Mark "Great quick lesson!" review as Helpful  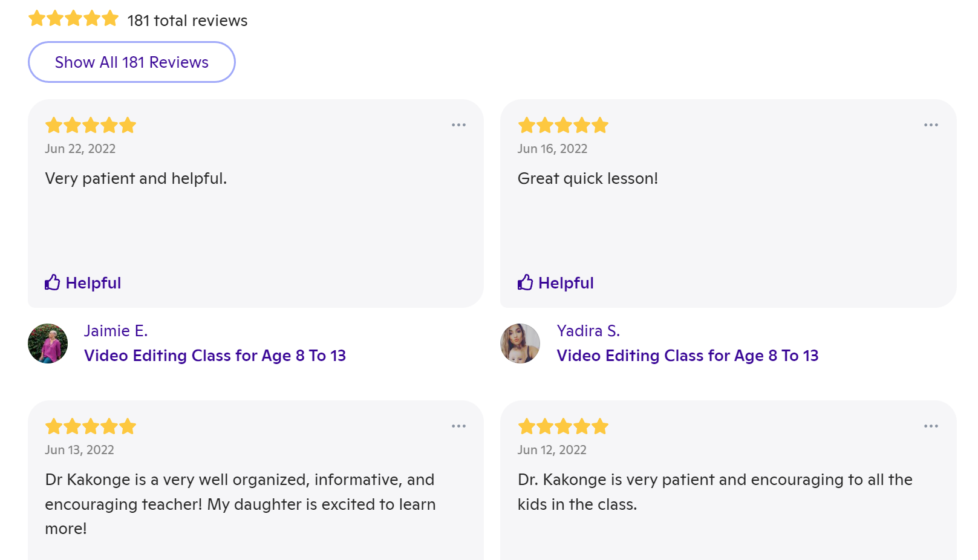coord(566,283)
